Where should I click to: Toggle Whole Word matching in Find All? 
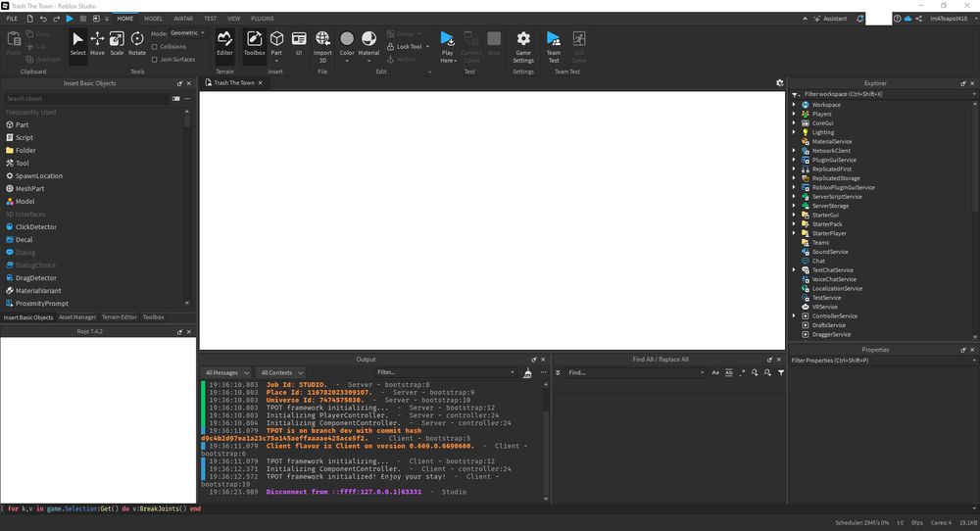coord(729,373)
